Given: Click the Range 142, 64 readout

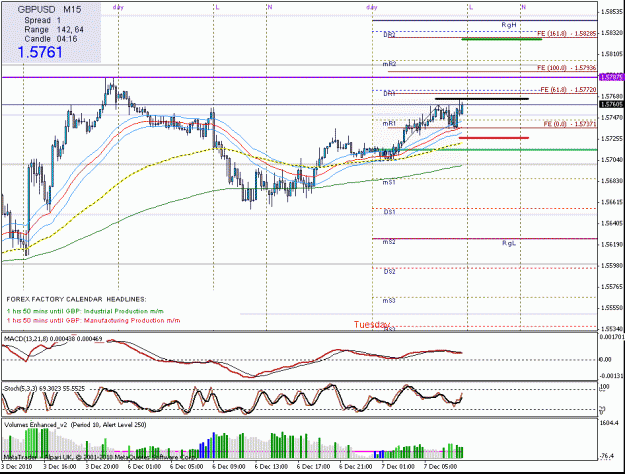Looking at the screenshot, I should coord(54,30).
